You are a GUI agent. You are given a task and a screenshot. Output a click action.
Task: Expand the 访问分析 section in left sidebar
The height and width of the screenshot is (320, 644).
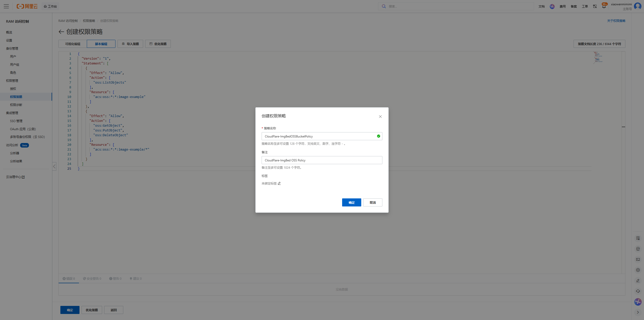[x=11, y=145]
